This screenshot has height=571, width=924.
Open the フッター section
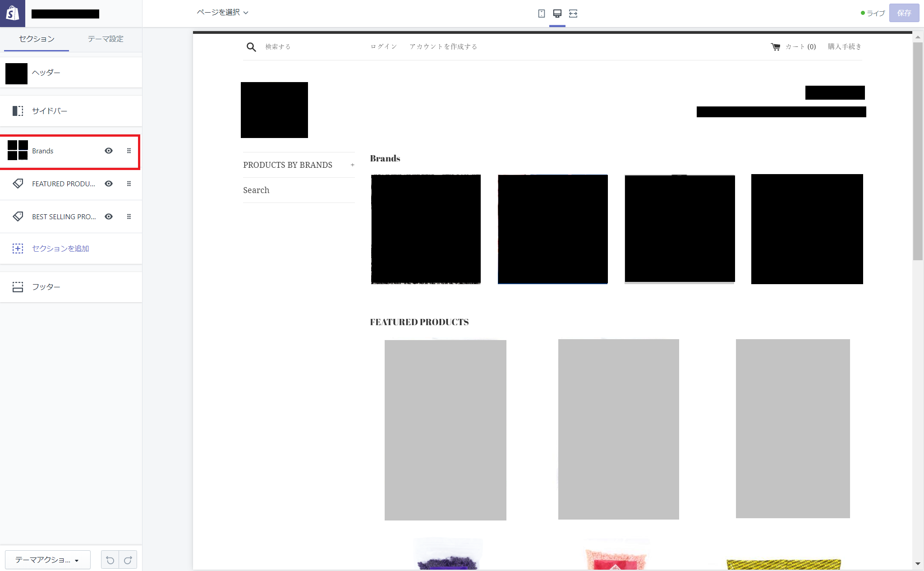tap(71, 287)
